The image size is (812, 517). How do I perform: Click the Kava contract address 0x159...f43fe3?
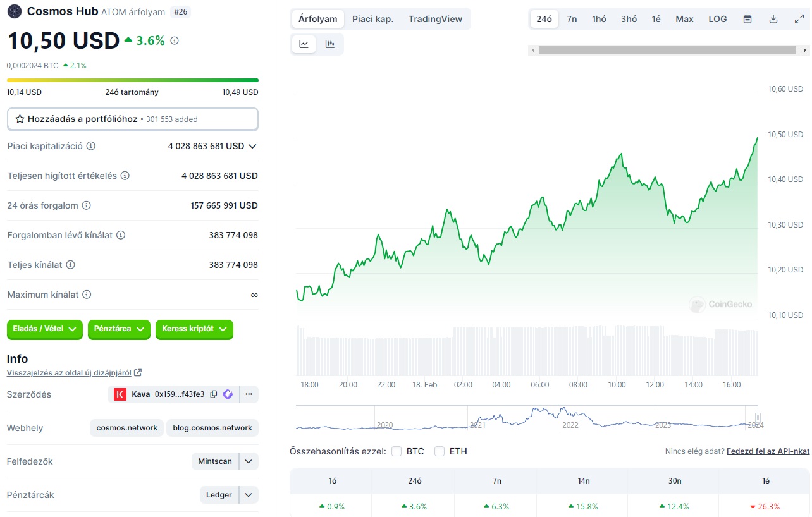click(180, 394)
